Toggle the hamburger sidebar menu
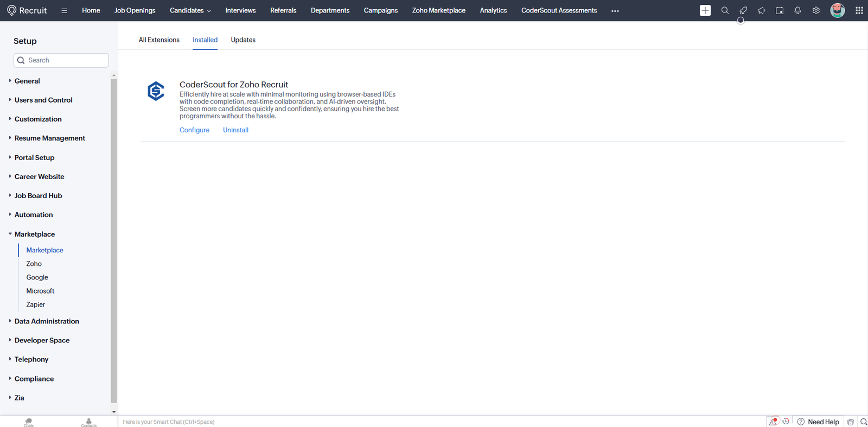868x427 pixels. pyautogui.click(x=64, y=10)
